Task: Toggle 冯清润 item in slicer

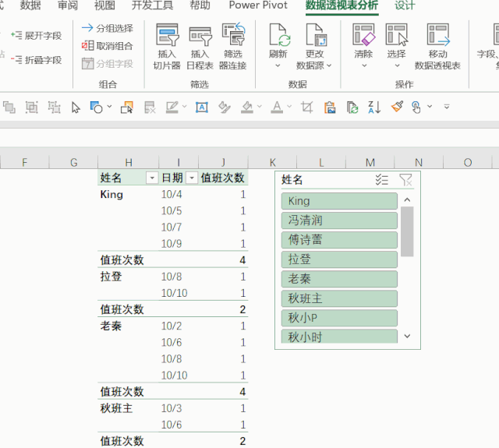Action: (339, 220)
